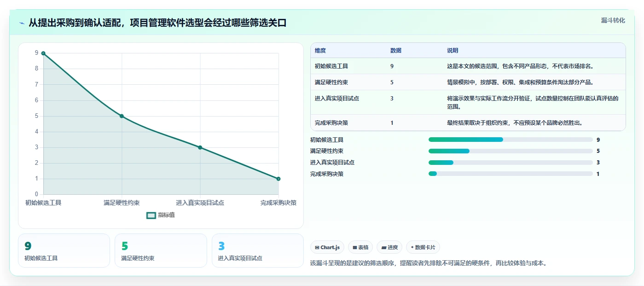Viewport: 644px width, 286px height.
Task: Open the stat card showing 3 进入真实项目试点
Action: tap(258, 251)
